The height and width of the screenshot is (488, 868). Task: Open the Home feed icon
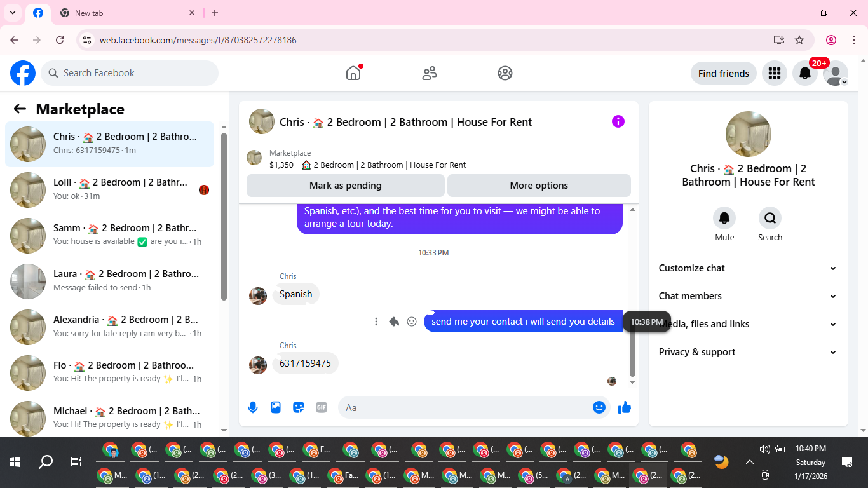[353, 73]
